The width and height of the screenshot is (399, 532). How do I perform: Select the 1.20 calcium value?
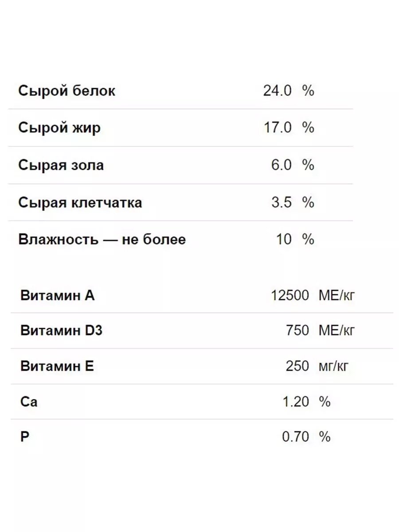pos(295,402)
